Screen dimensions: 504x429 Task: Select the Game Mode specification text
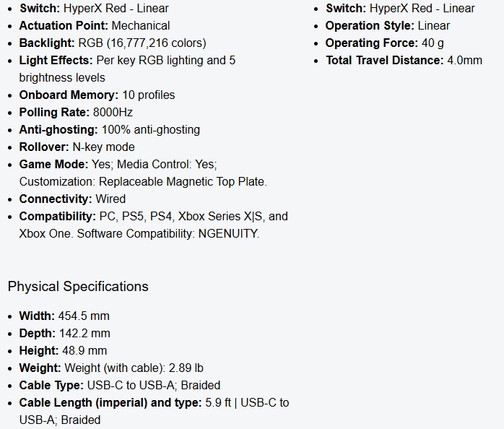(x=143, y=173)
